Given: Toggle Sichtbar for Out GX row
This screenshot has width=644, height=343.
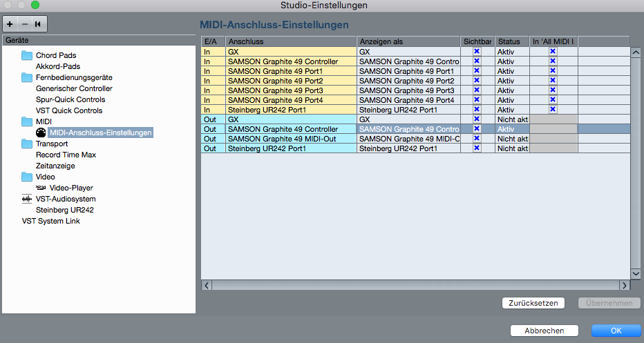Looking at the screenshot, I should point(477,119).
